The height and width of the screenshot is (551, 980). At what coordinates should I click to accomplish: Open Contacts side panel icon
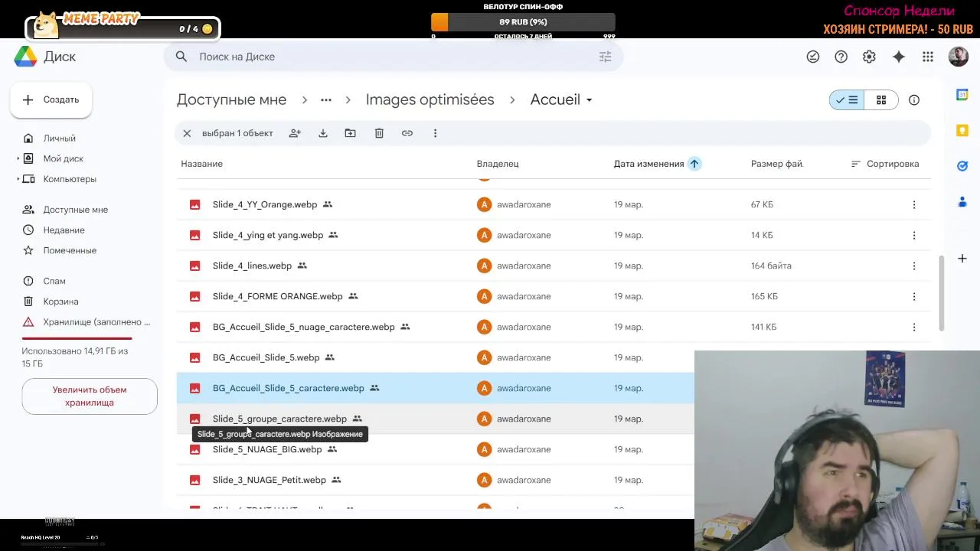coord(962,202)
